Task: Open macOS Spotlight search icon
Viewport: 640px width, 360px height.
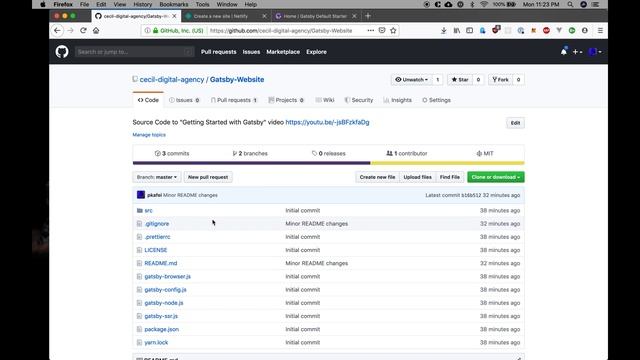Action: pyautogui.click(x=570, y=4)
